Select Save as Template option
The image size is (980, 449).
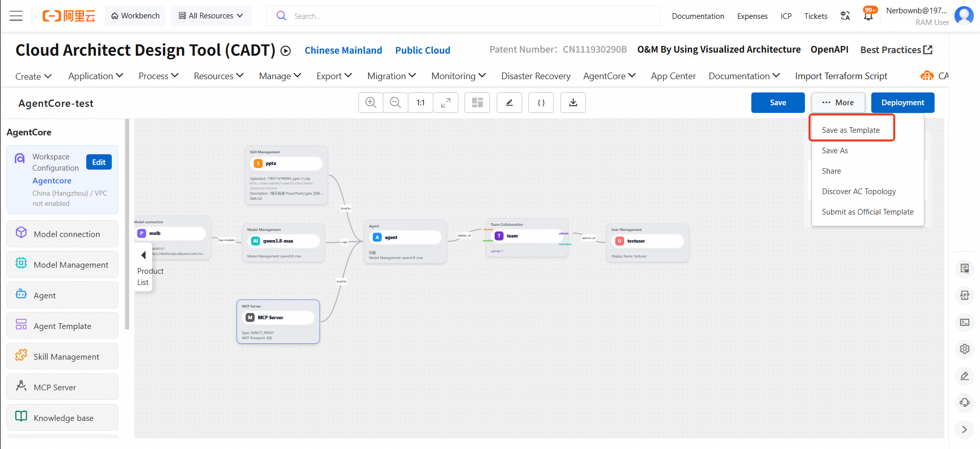tap(851, 130)
